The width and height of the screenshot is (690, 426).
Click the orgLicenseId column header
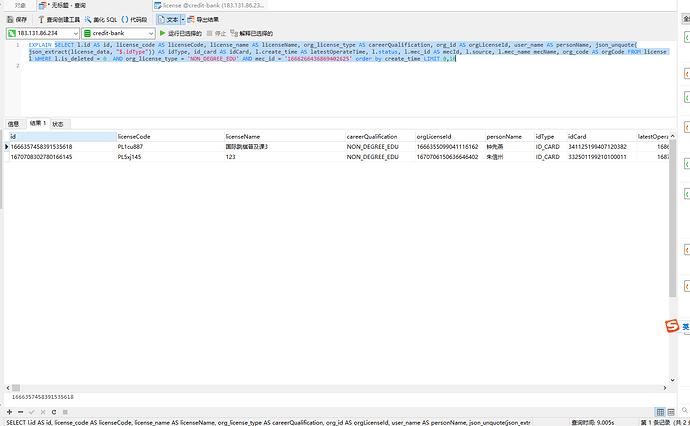(x=450, y=136)
